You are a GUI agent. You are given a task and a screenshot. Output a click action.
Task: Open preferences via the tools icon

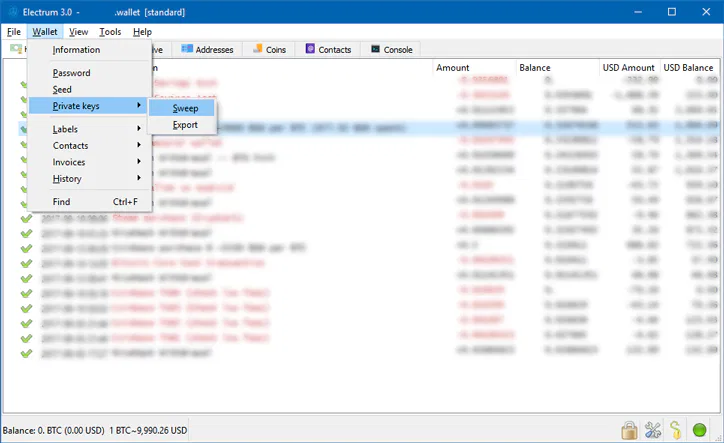[x=653, y=430]
